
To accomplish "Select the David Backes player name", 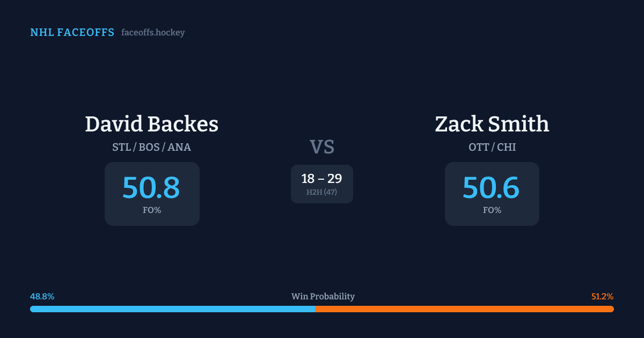I will click(151, 124).
